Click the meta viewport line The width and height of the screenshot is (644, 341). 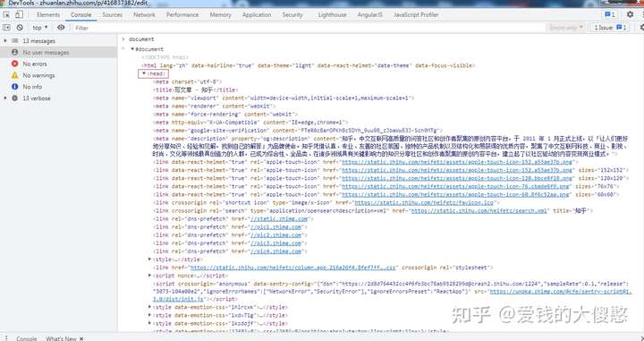[x=284, y=98]
